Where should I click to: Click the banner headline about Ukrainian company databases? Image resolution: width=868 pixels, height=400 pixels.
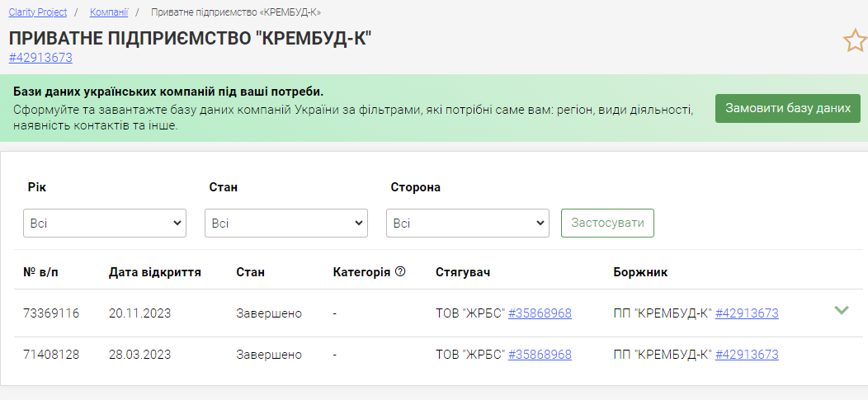click(x=168, y=91)
